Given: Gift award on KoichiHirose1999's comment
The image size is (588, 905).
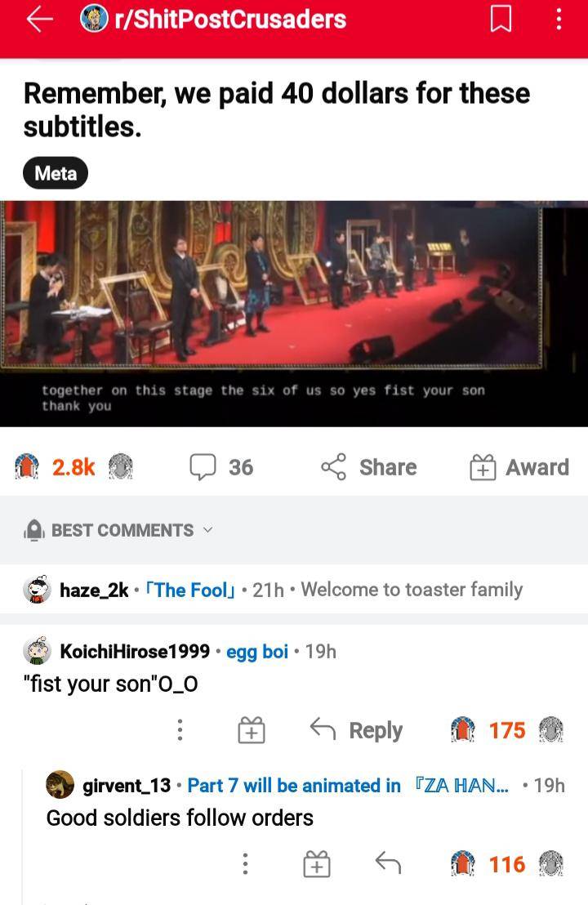Looking at the screenshot, I should pyautogui.click(x=251, y=730).
